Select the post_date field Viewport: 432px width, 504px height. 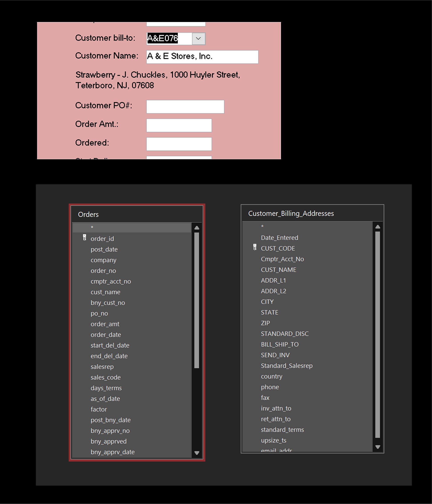[132, 249]
